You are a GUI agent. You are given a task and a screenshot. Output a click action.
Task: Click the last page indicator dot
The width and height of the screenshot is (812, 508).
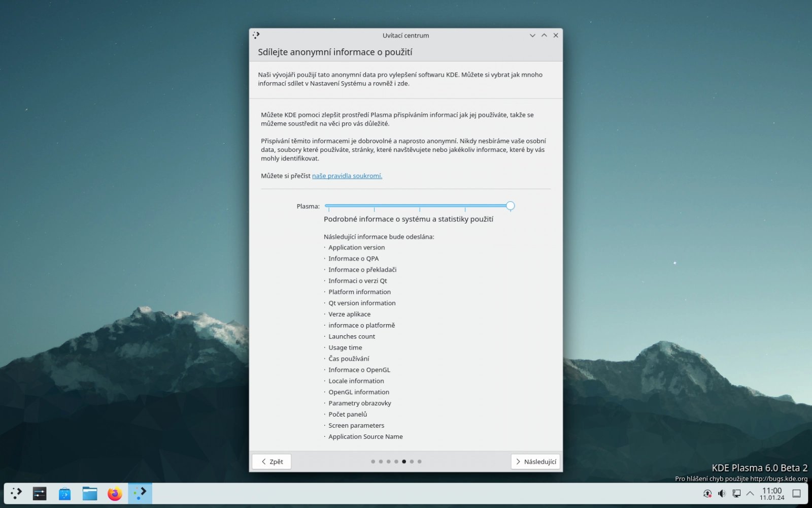[x=419, y=462]
